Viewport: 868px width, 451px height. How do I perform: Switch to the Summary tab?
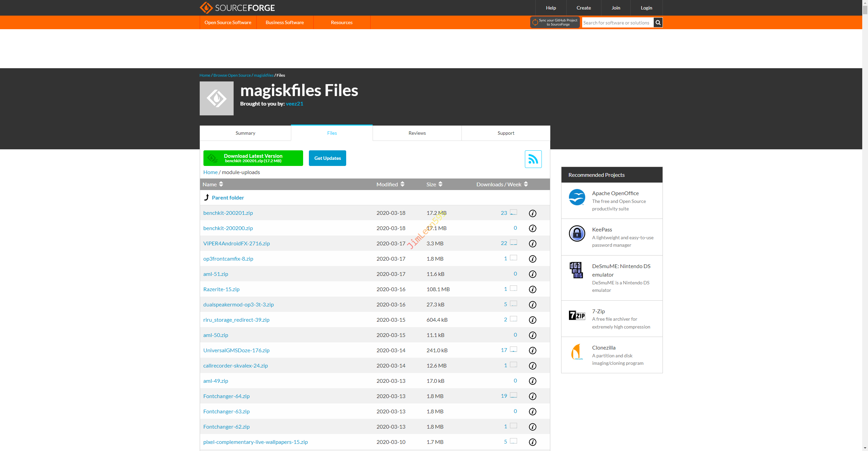pyautogui.click(x=245, y=133)
